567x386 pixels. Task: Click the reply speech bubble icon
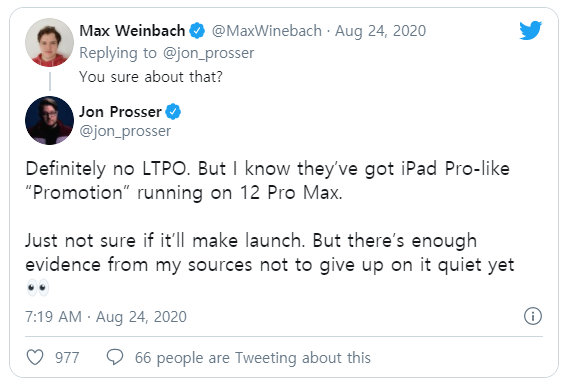tap(115, 357)
